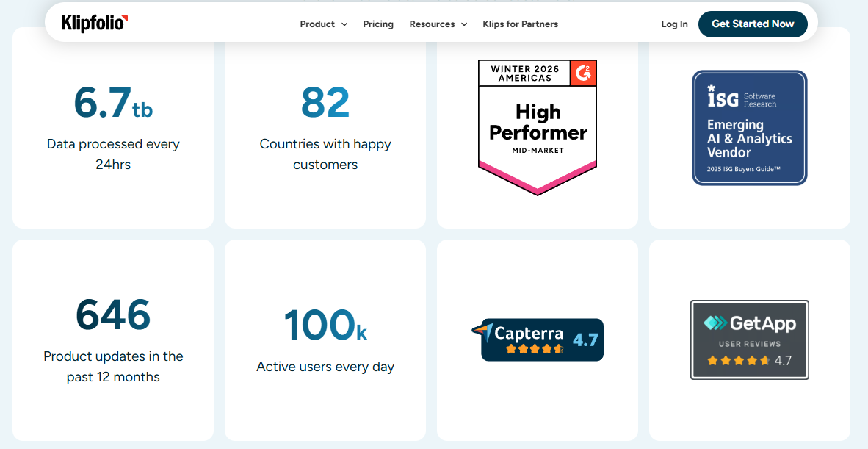Click 'Product updates in the past 12 months'
Image resolution: width=868 pixels, height=449 pixels.
point(113,367)
